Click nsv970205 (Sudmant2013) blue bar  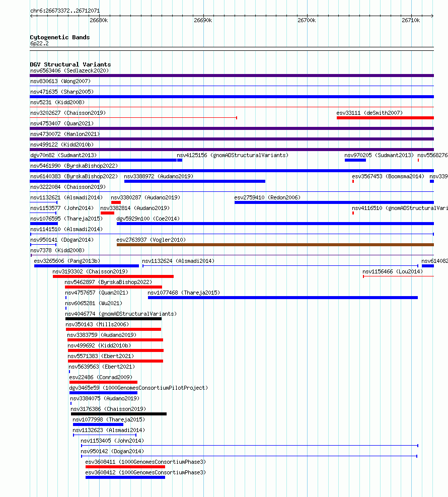pyautogui.click(x=355, y=160)
